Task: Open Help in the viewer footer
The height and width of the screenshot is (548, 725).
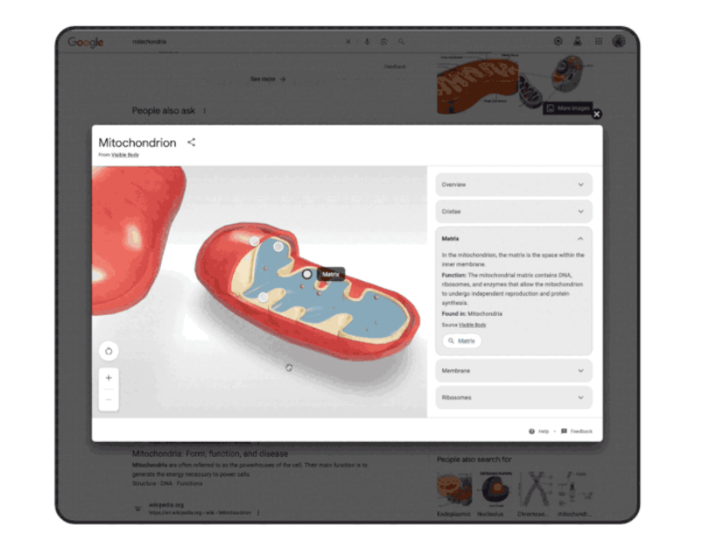Action: tap(539, 431)
